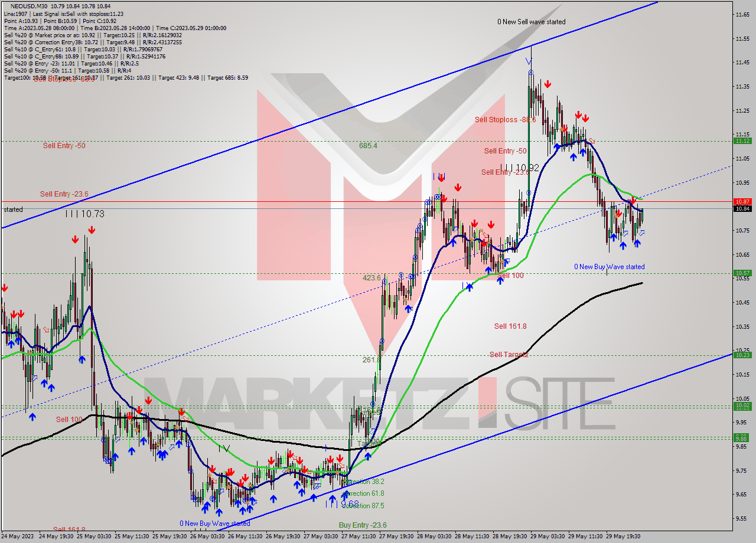The height and width of the screenshot is (543, 756).
Task: Click the 10.65 price axis label
Action: [743, 254]
